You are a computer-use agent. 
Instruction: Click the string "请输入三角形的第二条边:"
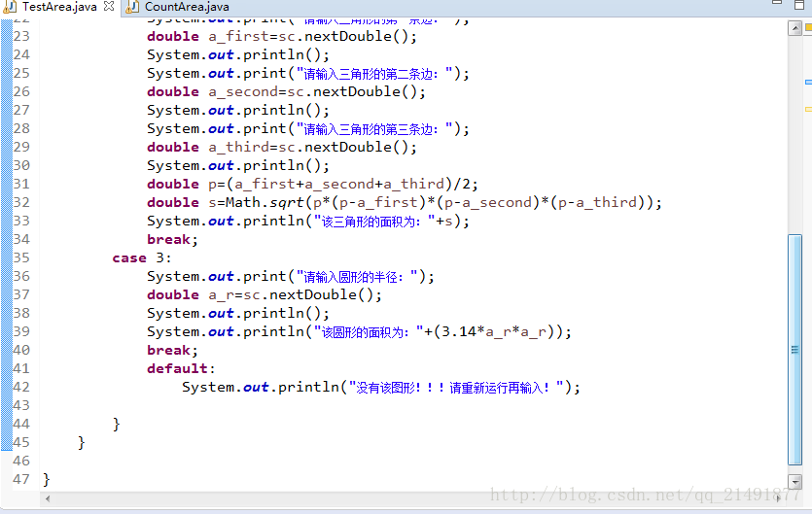point(375,74)
